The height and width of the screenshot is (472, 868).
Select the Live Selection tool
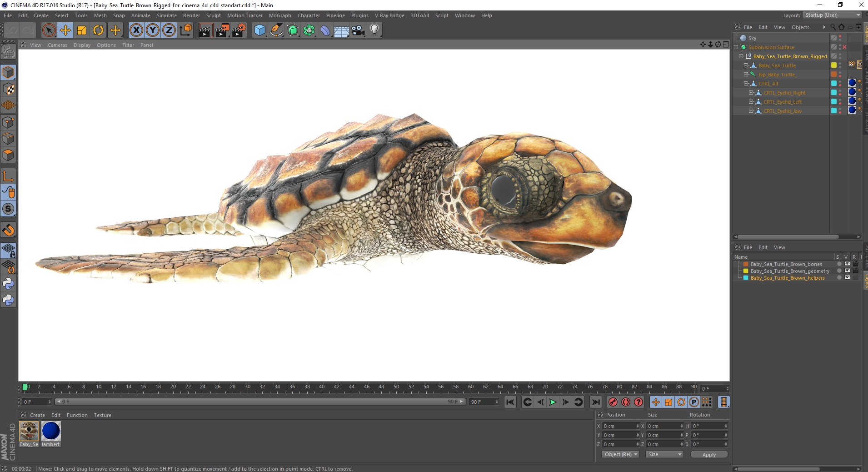[x=49, y=30]
